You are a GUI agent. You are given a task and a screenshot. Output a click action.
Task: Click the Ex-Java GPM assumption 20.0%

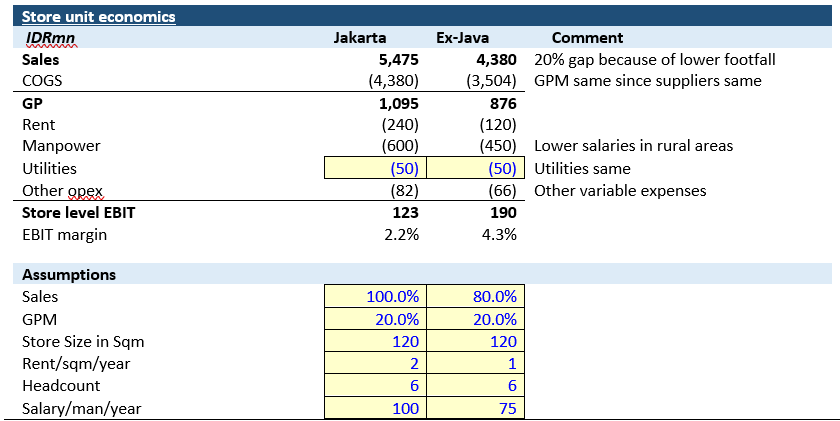click(x=475, y=319)
